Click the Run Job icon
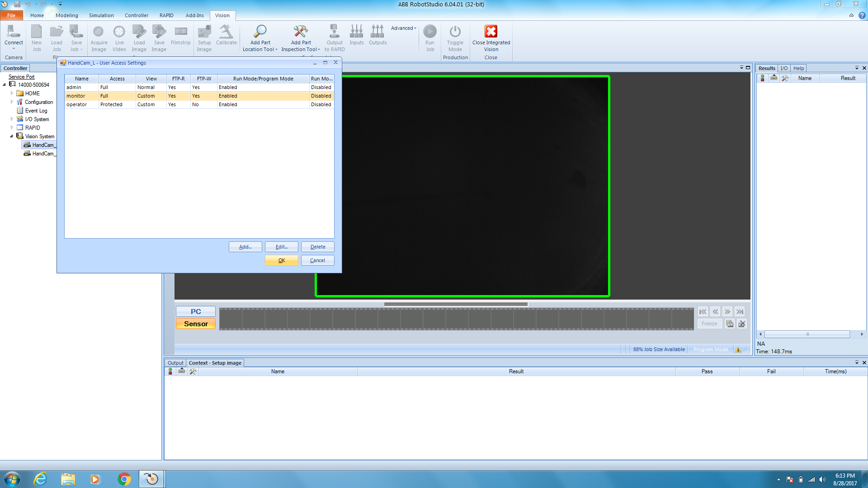This screenshot has width=868, height=488. pyautogui.click(x=429, y=32)
